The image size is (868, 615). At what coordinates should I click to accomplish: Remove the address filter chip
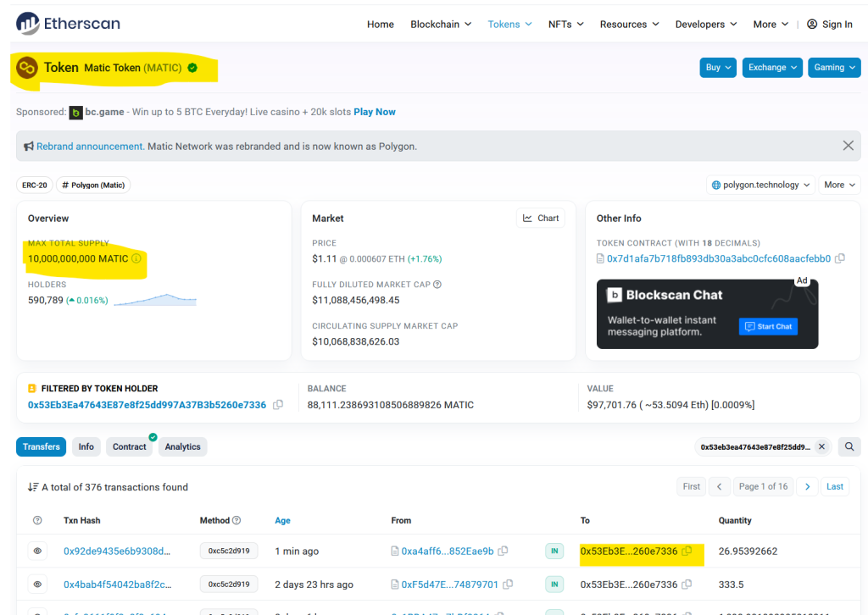click(x=820, y=446)
